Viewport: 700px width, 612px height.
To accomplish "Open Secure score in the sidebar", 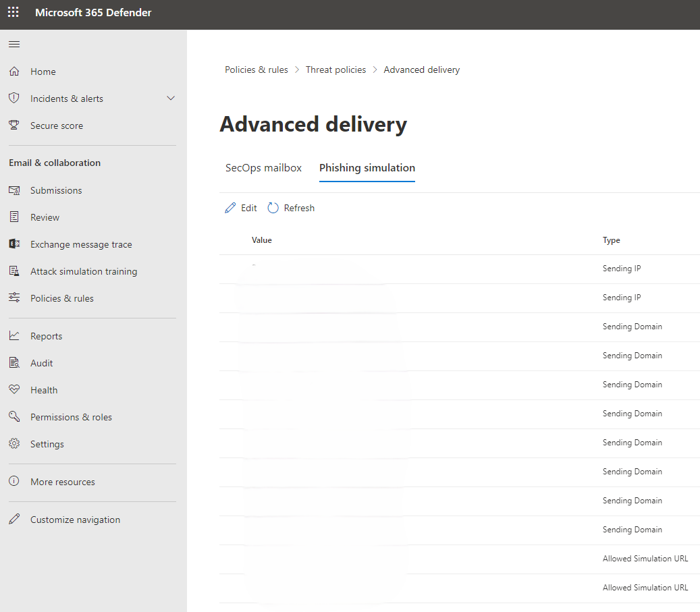I will (x=57, y=126).
